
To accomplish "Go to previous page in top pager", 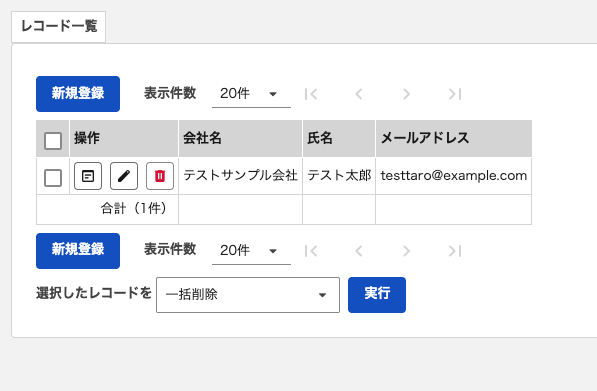I will (359, 94).
